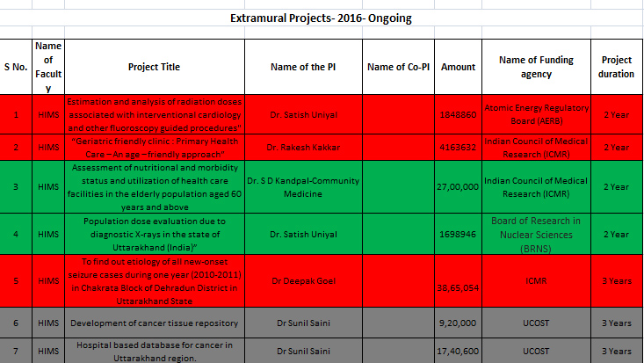
Task: Click 'Dr Sunil Saini' in row 6
Action: (x=303, y=323)
